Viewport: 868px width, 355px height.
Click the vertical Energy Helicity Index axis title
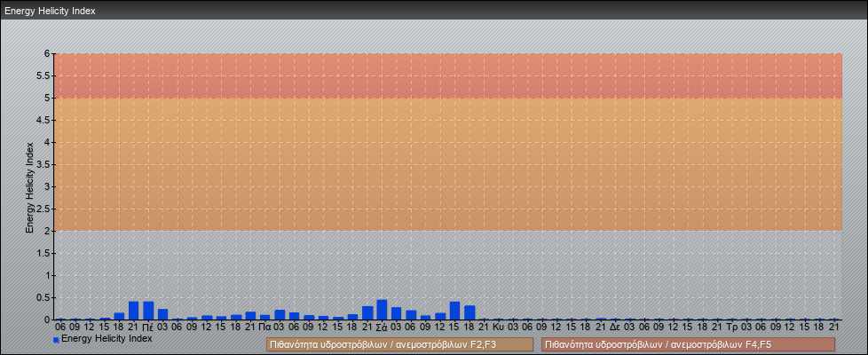pyautogui.click(x=30, y=187)
